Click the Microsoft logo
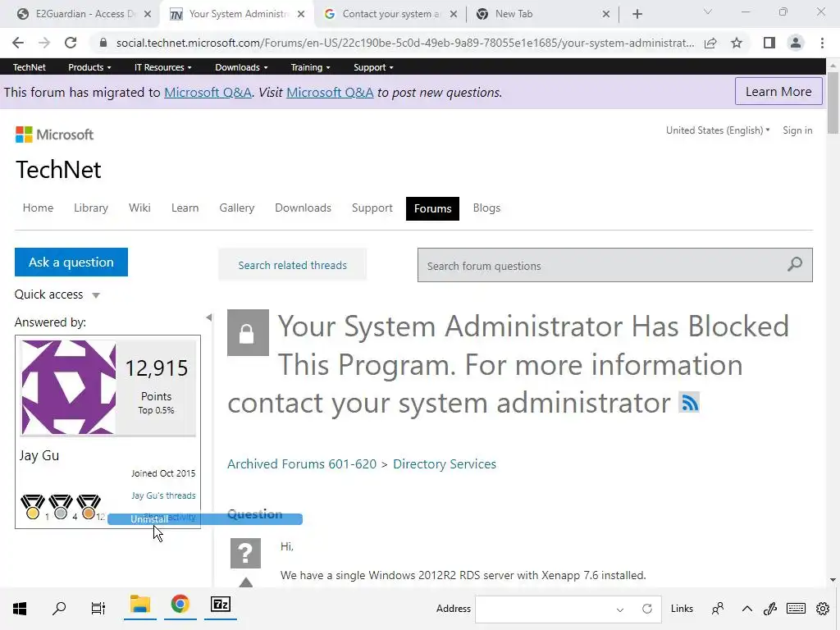This screenshot has width=840, height=630. [x=55, y=135]
